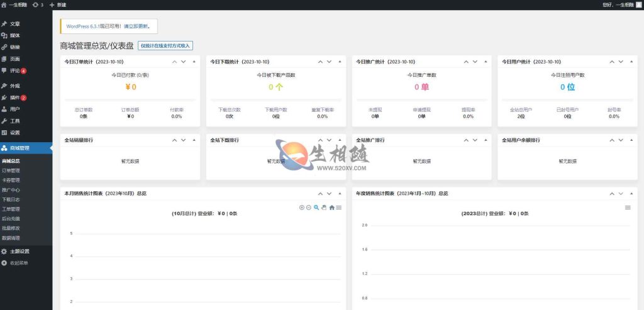Go to 批量修改 submenu

point(11,228)
